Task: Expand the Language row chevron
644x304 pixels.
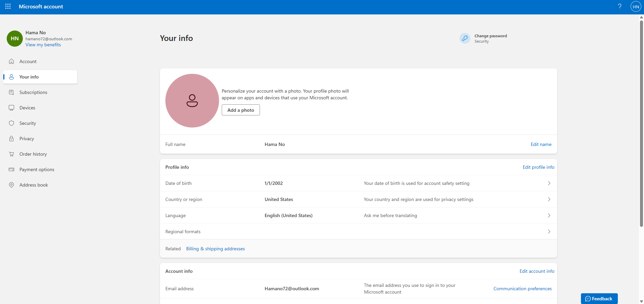Action: tap(549, 215)
